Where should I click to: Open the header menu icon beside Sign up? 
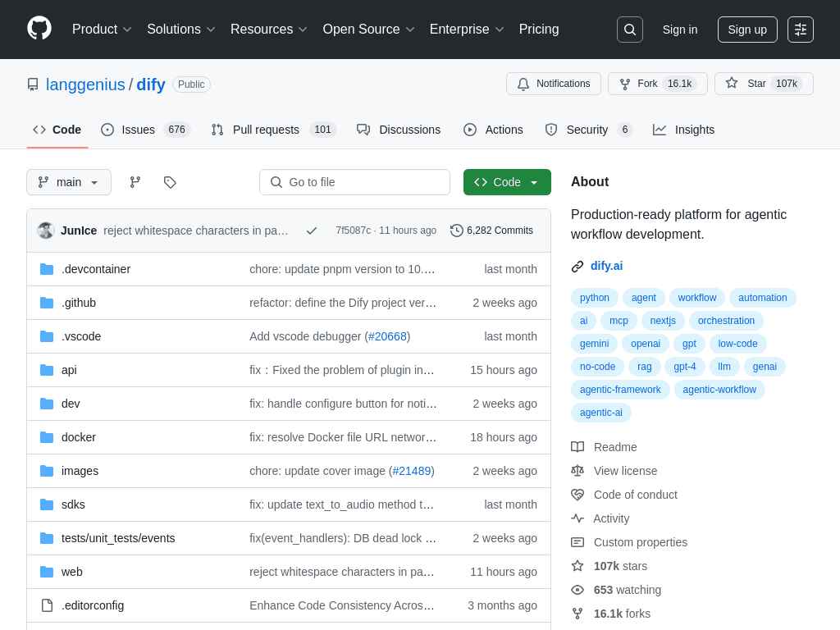(x=801, y=30)
